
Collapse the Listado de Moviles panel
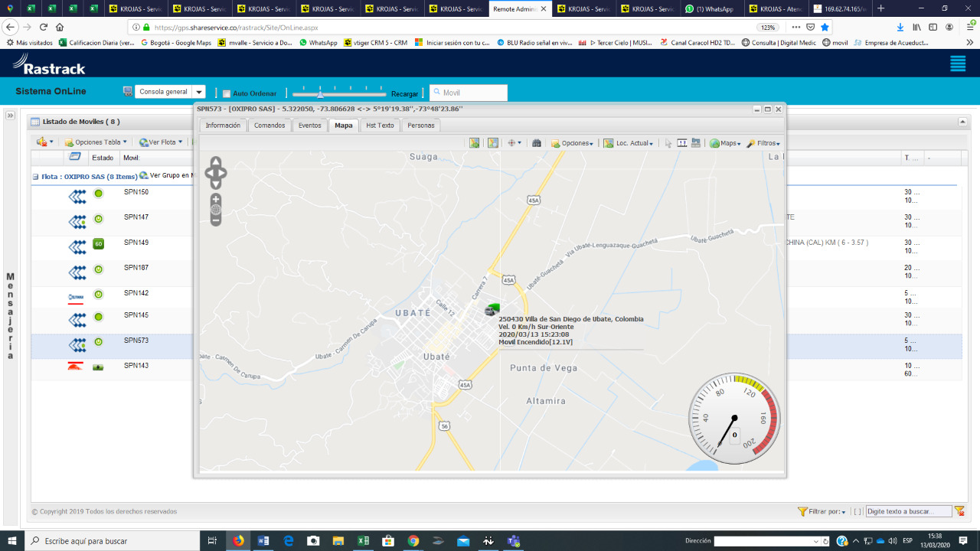(x=962, y=122)
